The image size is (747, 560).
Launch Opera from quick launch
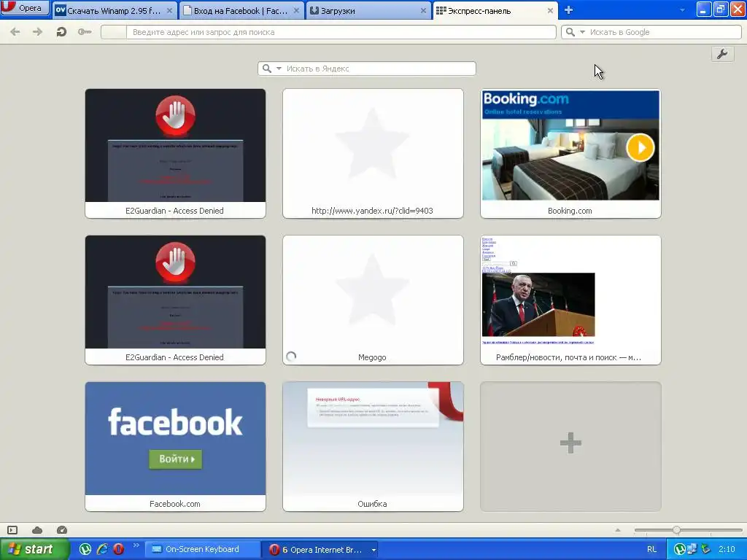118,550
